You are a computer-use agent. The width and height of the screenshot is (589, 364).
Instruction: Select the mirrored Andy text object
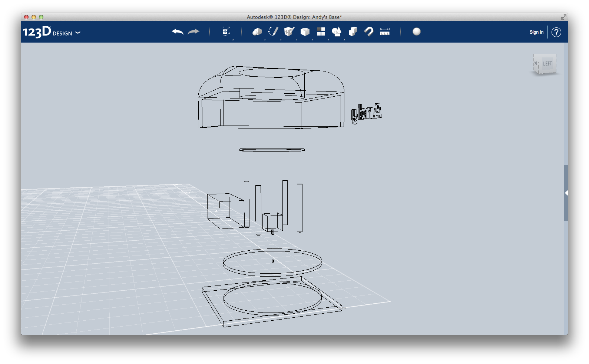point(366,113)
